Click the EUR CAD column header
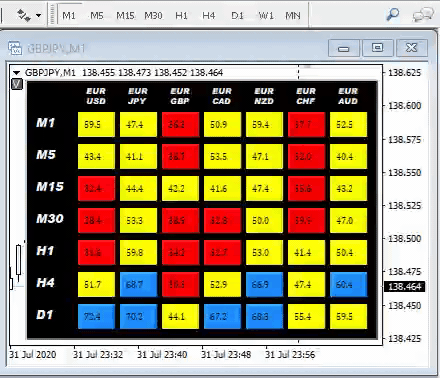The image size is (440, 378). [222, 96]
